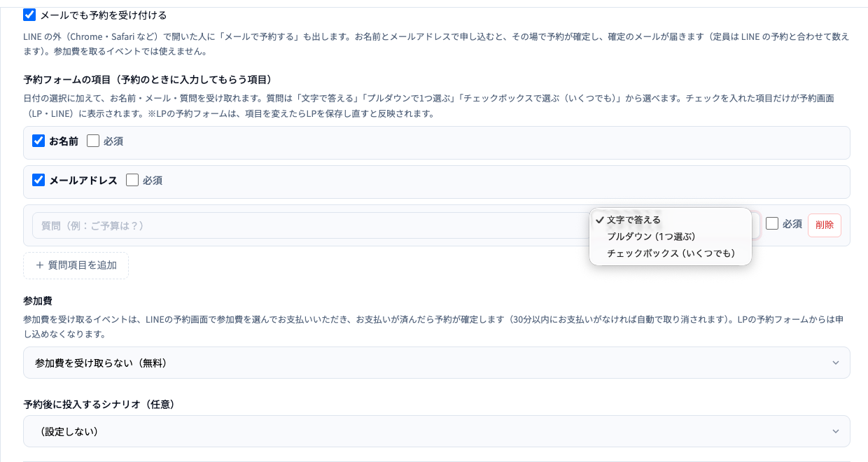Delete the question with 削除 button
The width and height of the screenshot is (868, 462).
[x=825, y=225]
